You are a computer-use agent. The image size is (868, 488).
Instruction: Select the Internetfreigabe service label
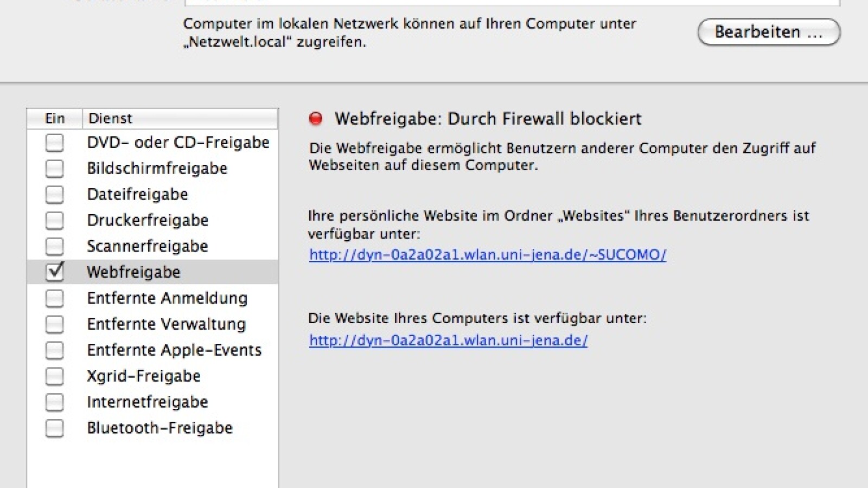tap(148, 402)
